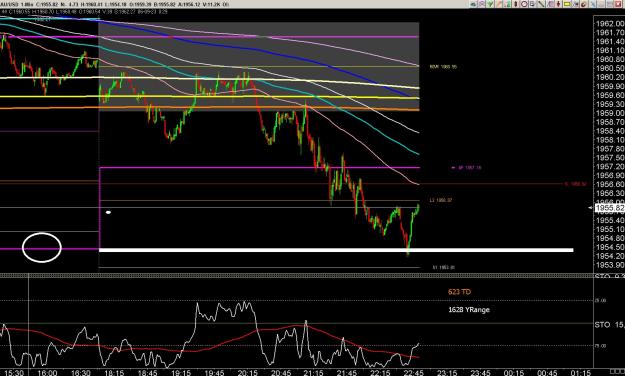Viewport: 625px width, 376px height.
Task: Click the 18:15 time axis label
Action: pos(114,372)
